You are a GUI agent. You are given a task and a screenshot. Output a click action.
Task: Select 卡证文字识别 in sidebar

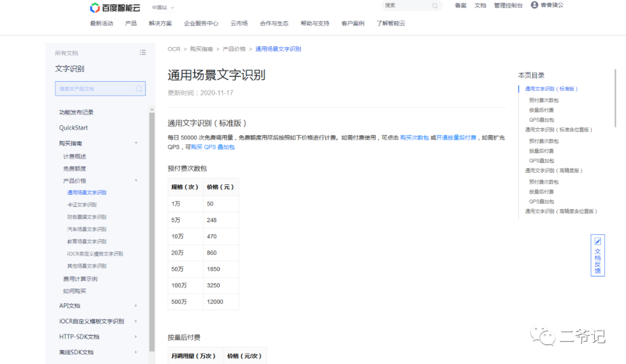pyautogui.click(x=82, y=205)
